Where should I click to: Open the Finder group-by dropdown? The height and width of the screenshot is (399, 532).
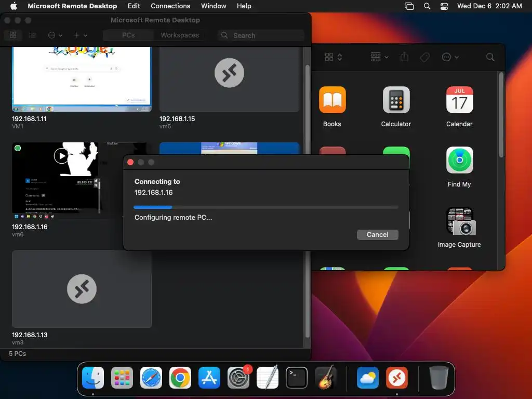pos(379,57)
